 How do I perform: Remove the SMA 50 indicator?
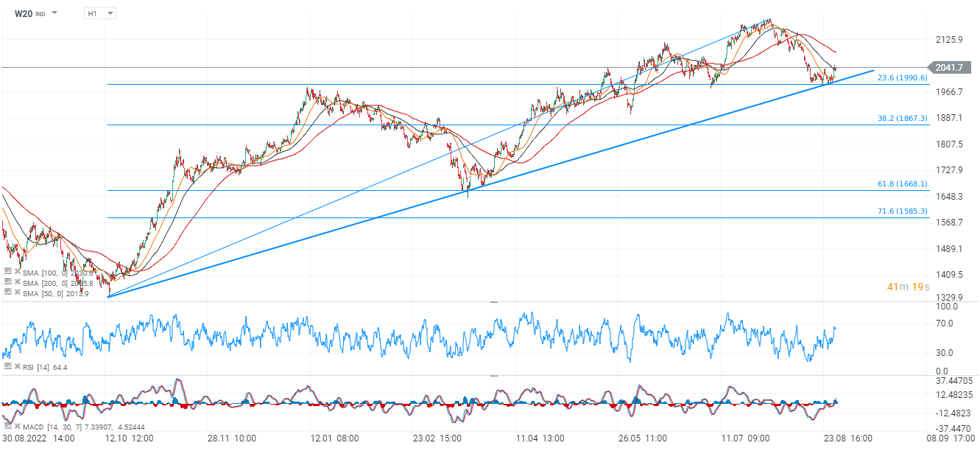(16, 293)
